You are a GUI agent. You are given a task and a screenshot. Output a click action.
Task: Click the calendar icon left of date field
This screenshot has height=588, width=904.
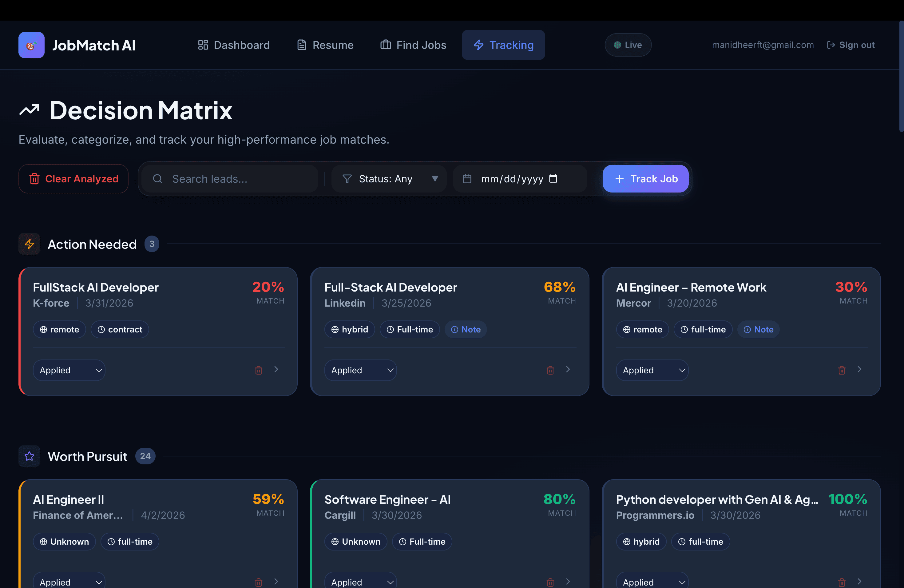[467, 179]
